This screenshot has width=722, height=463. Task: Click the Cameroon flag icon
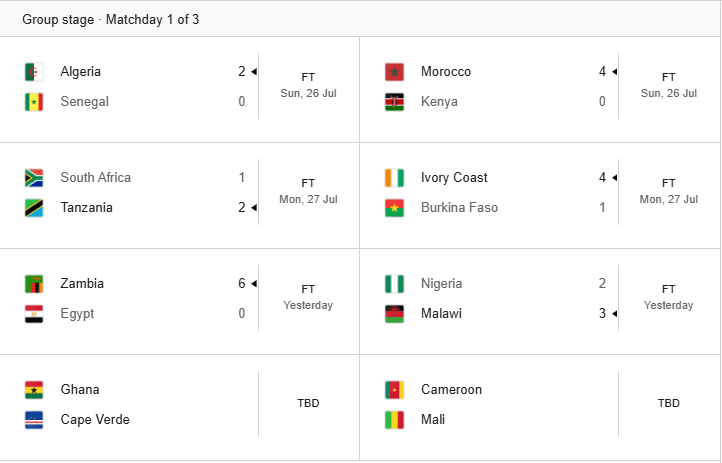[395, 390]
